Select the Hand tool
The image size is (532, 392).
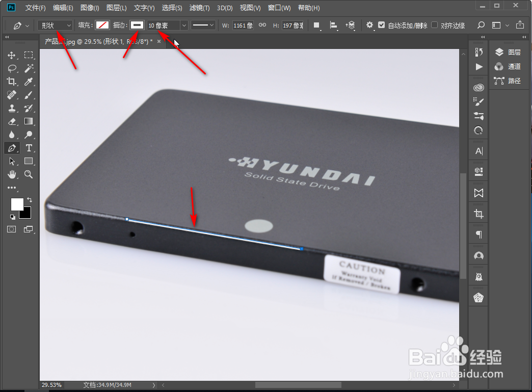point(12,174)
